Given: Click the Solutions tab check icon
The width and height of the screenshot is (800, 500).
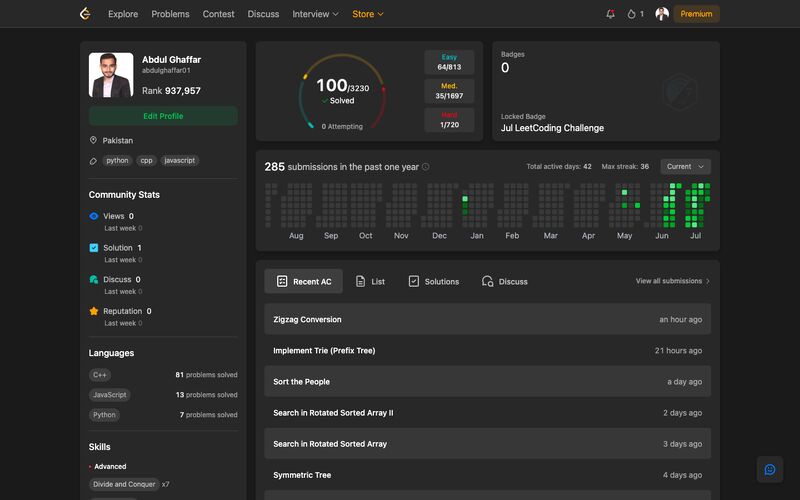Looking at the screenshot, I should 414,281.
